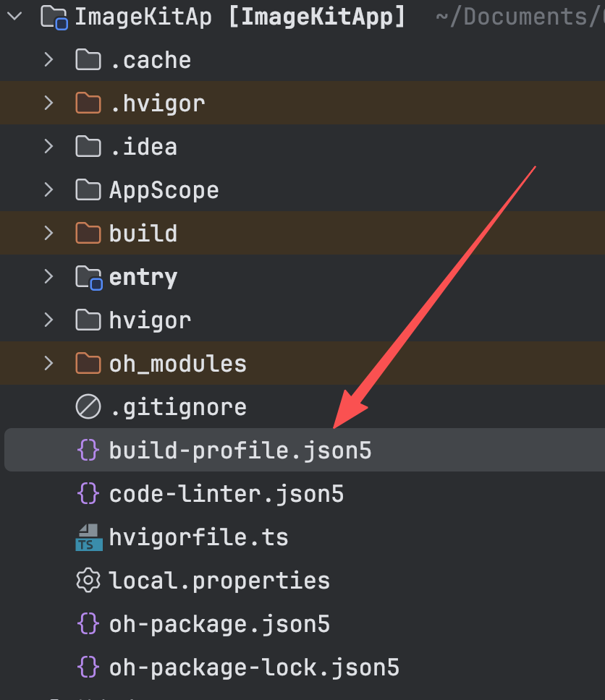
Task: Expand the hvigor folder chevron
Action: [48, 320]
